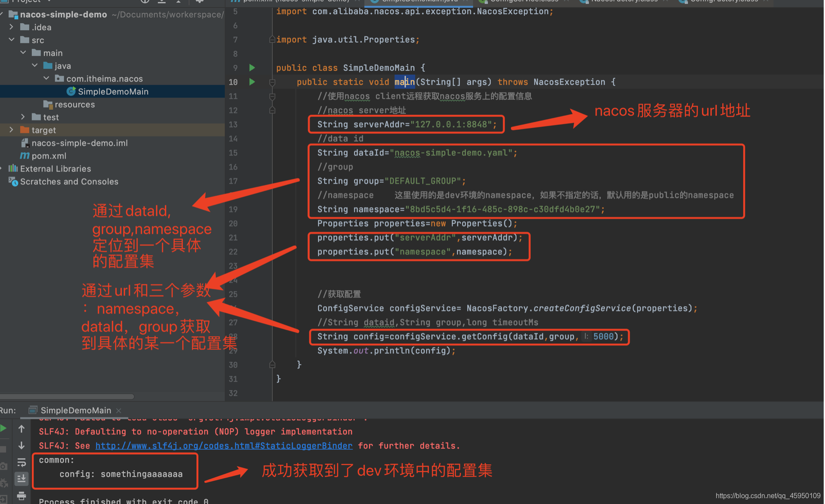Viewport: 825px width, 504px height.
Task: Click line number 13 in gutter
Action: (x=233, y=124)
